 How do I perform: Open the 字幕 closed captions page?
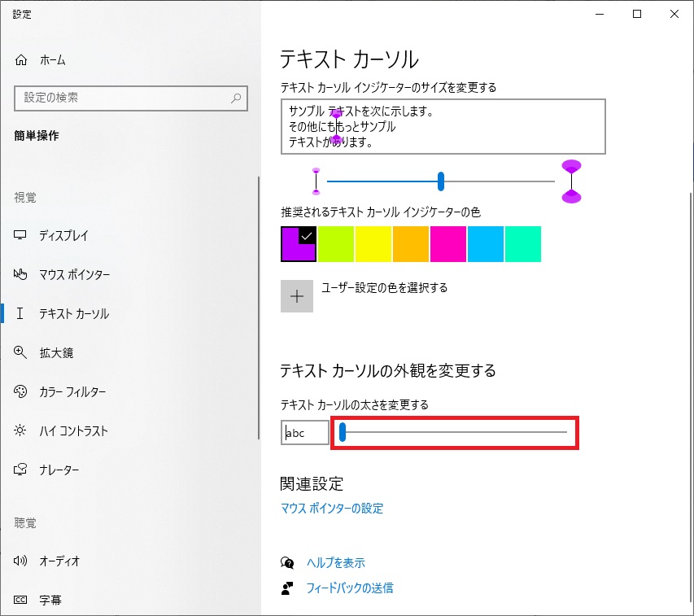50,600
